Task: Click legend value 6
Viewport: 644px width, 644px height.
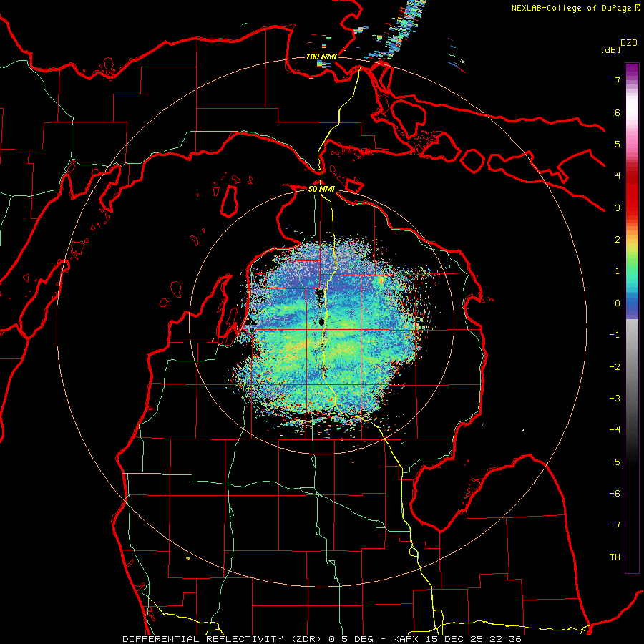Action: pos(618,112)
